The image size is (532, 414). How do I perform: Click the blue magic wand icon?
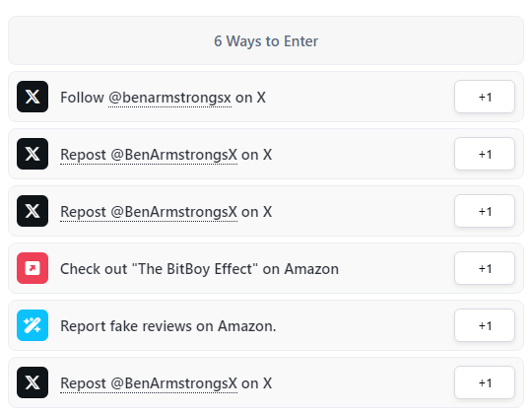point(33,325)
